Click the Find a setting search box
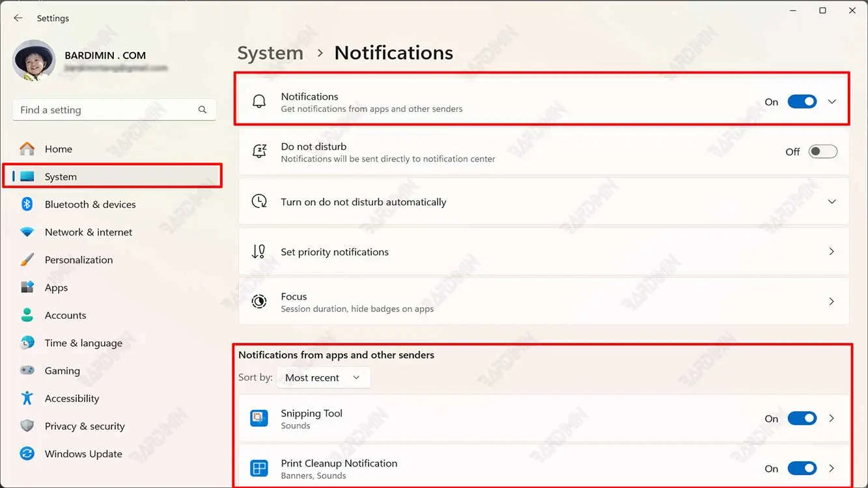Viewport: 868px width, 488px height. 107,110
